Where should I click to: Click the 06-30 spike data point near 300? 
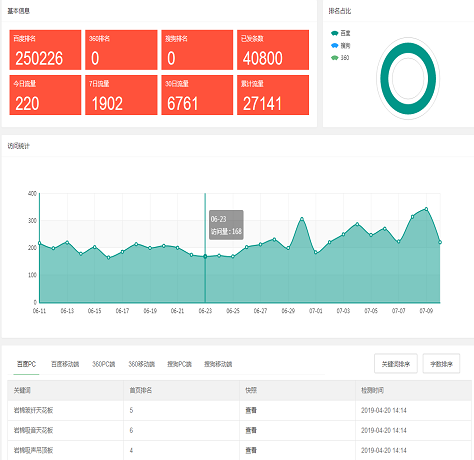(x=302, y=219)
